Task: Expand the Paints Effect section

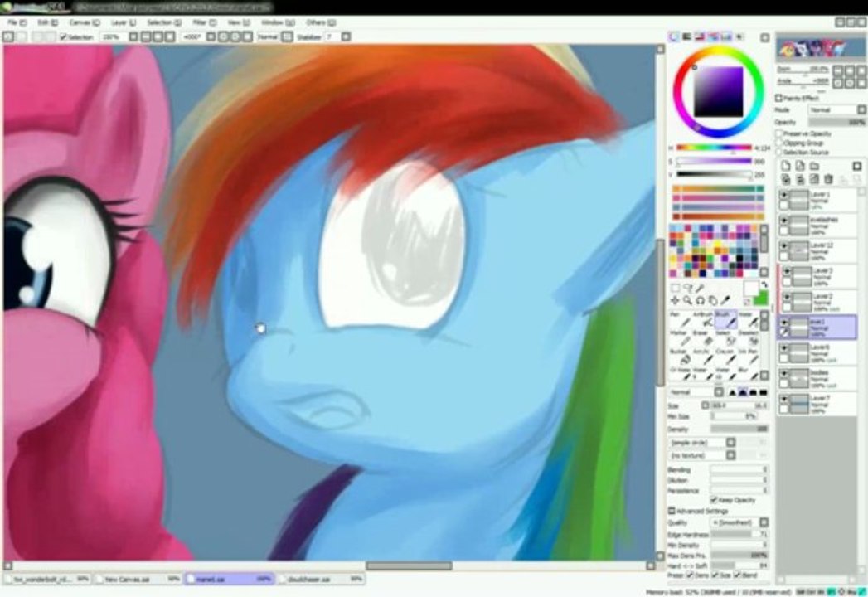Action: point(779,98)
